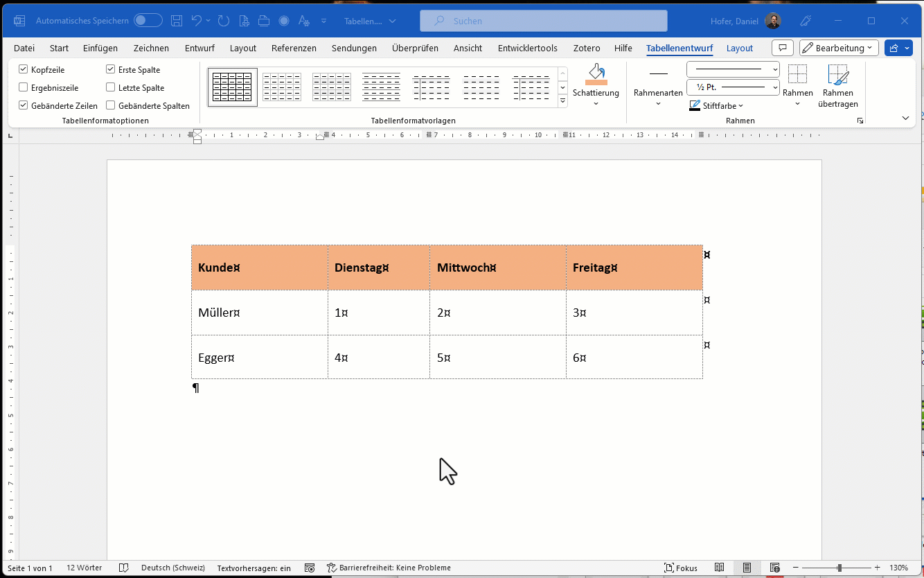Click into the Suchen search field
The image size is (924, 578).
coord(544,21)
